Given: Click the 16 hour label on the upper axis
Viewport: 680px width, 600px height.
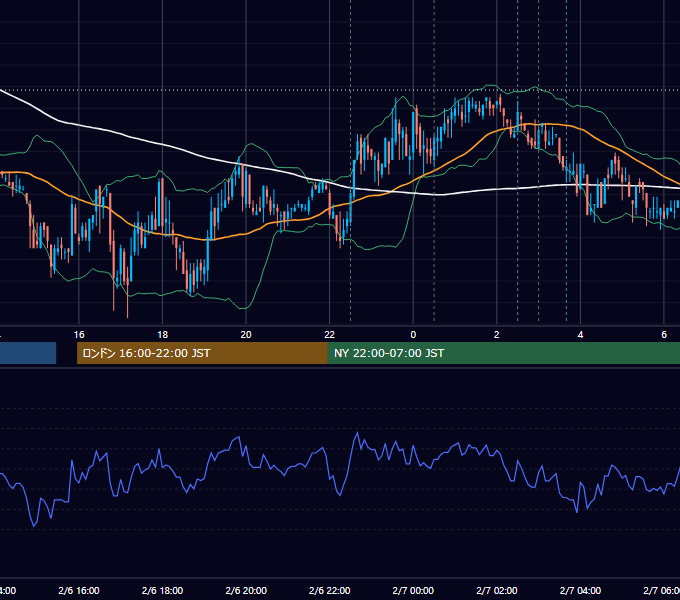Looking at the screenshot, I should coord(79,335).
